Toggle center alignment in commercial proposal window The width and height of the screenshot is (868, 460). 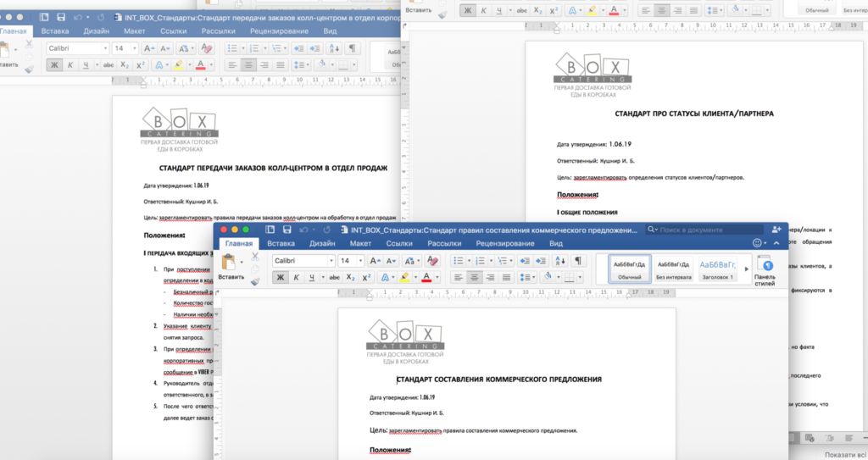(475, 277)
